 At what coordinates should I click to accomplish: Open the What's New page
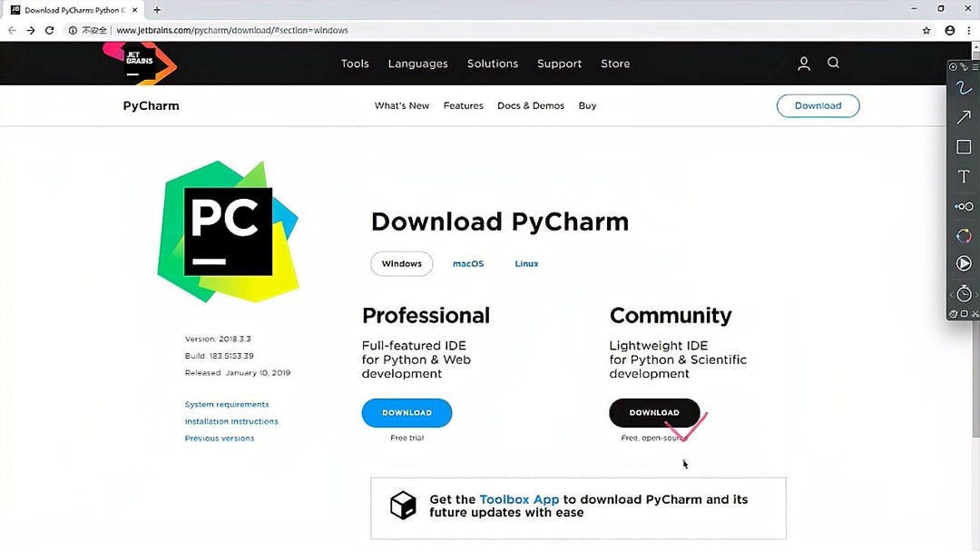[402, 105]
